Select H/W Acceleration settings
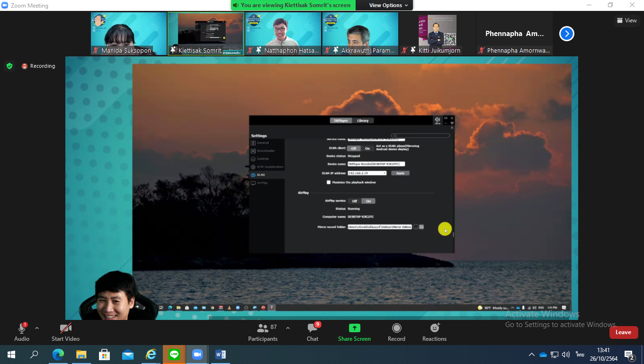The height and width of the screenshot is (364, 644). point(267,167)
